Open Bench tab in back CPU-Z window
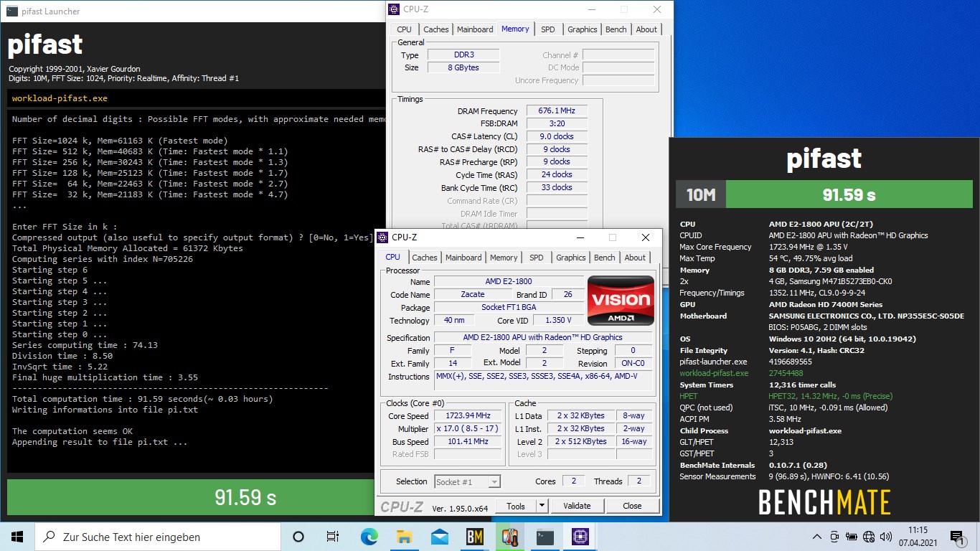Screen dimensions: 980x551 [x=616, y=29]
